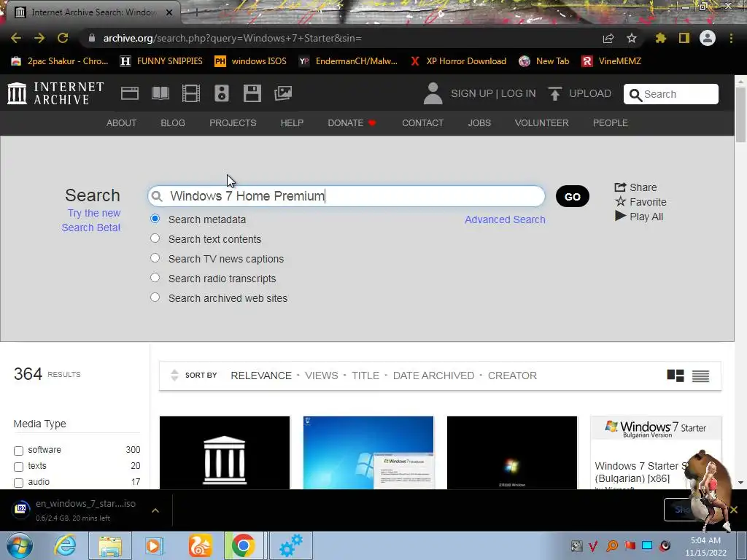Open Chrome extensions puzzle icon
Screen dimensions: 747x560
(x=660, y=38)
